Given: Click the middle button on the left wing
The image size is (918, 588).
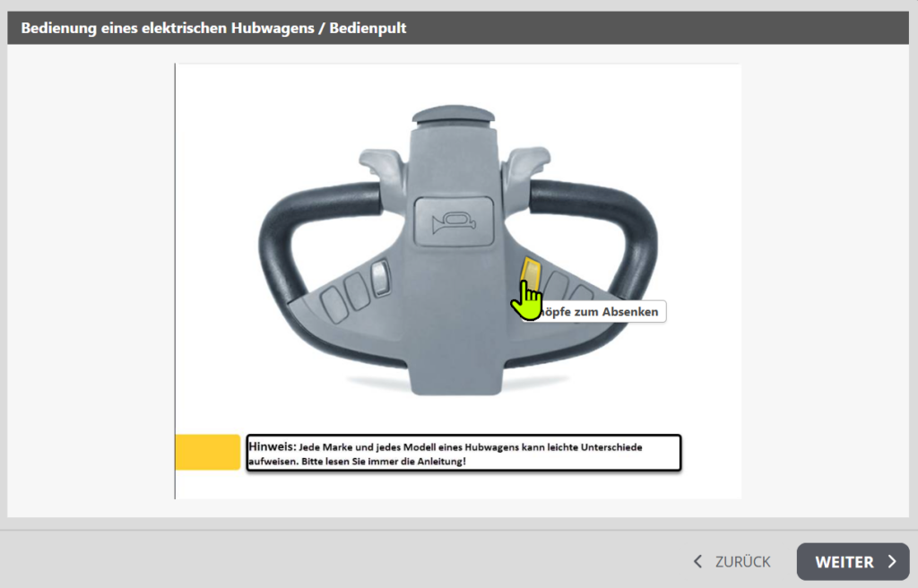Looking at the screenshot, I should [357, 291].
